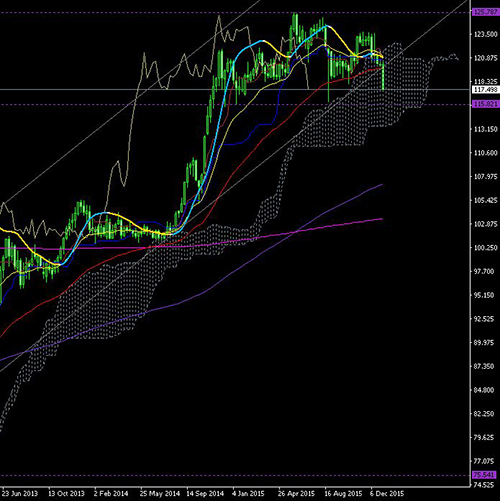Click the 23 Jun 2013 date label
Viewport: 500px width, 501px height.
tap(20, 493)
